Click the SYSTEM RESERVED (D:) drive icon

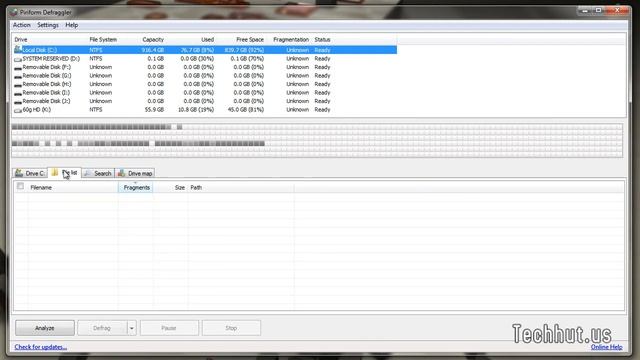18,59
